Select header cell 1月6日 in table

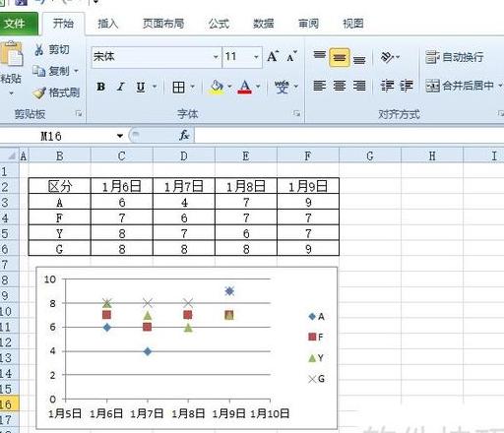tap(122, 186)
